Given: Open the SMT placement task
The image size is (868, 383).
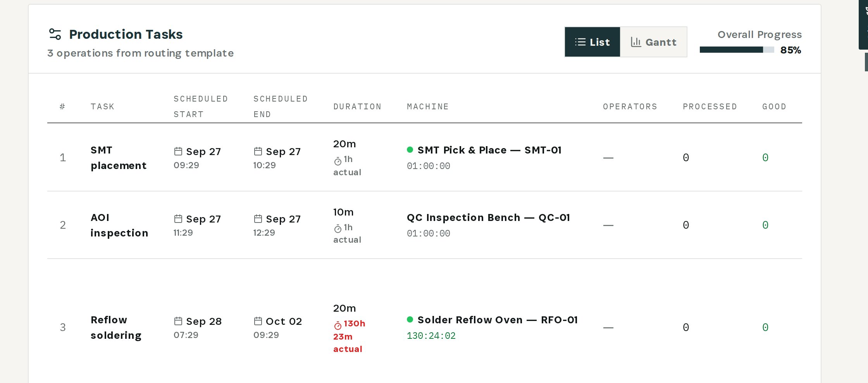Looking at the screenshot, I should coord(119,158).
